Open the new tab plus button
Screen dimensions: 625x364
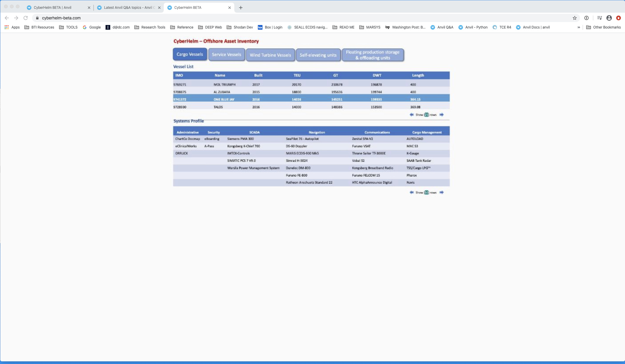241,8
